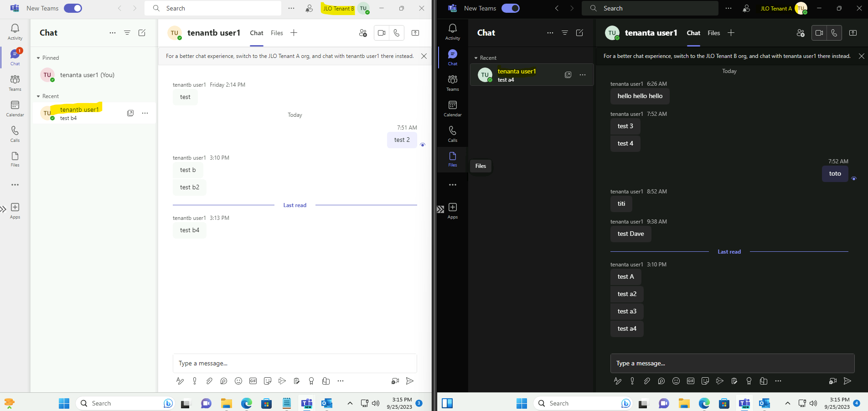
Task: Open Calls in right dark window sidebar
Action: point(453,134)
